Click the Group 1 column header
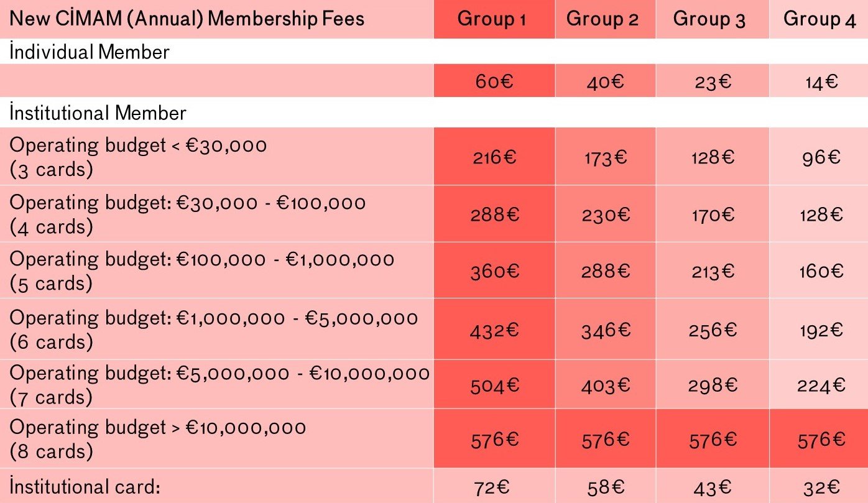Image resolution: width=868 pixels, height=503 pixels. pyautogui.click(x=492, y=19)
